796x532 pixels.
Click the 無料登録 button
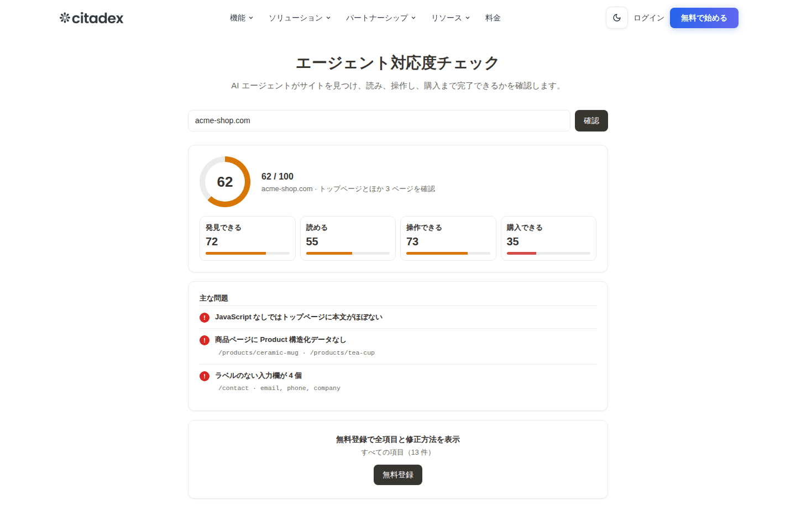pos(398,475)
